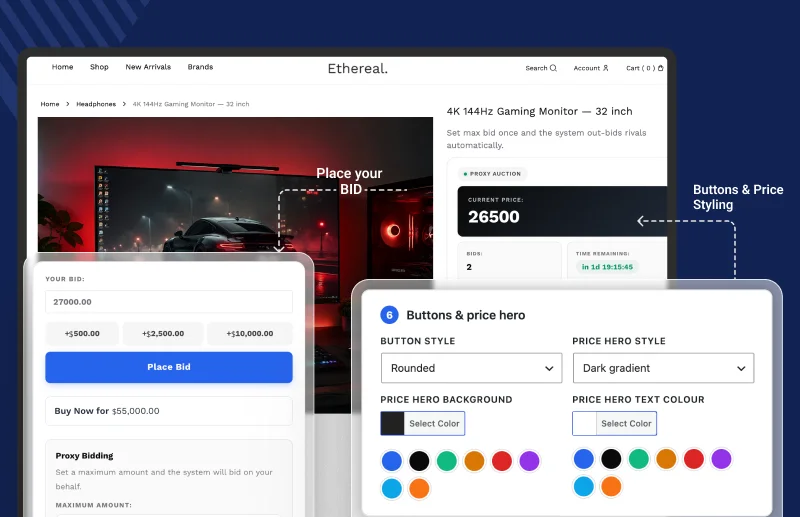Image resolution: width=800 pixels, height=517 pixels.
Task: Click the Button Style dropdown chevron arrow
Action: [549, 368]
